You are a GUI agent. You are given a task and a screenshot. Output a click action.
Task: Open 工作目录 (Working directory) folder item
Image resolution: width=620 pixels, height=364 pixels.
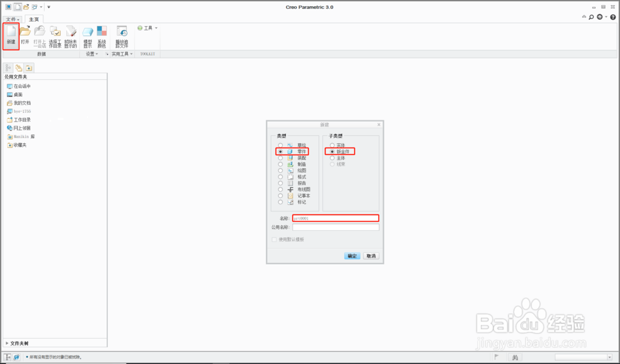click(x=19, y=120)
